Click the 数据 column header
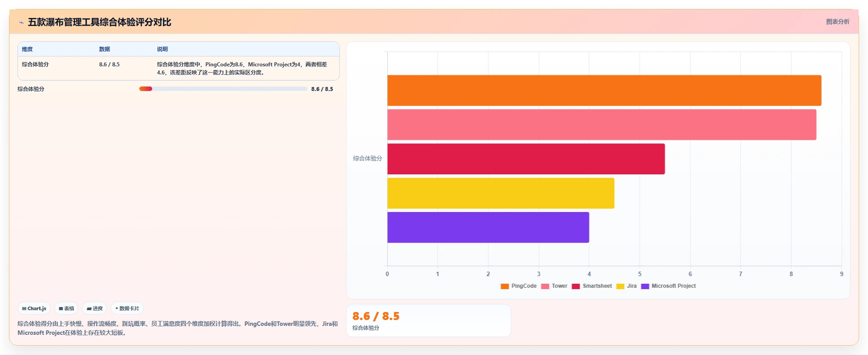868x355 pixels. coord(105,49)
